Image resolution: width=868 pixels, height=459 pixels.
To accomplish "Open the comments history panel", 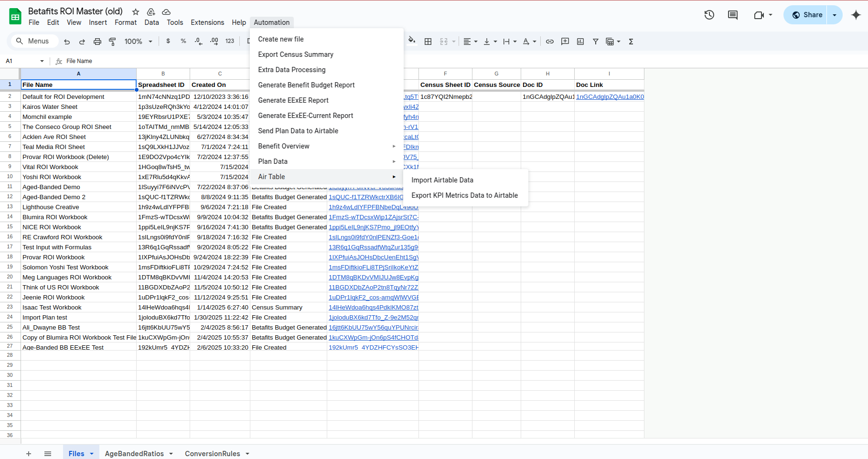I will 733,15.
